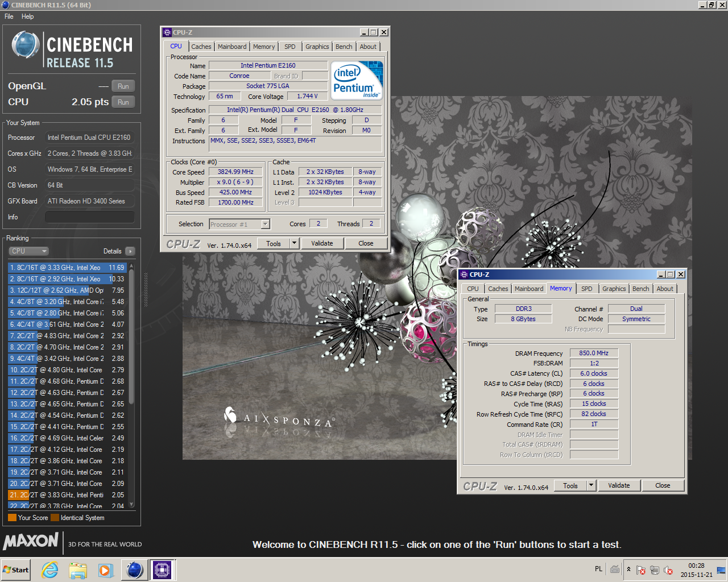The image size is (728, 582).
Task: Open Bench tab in first CPU-Z
Action: 344,47
